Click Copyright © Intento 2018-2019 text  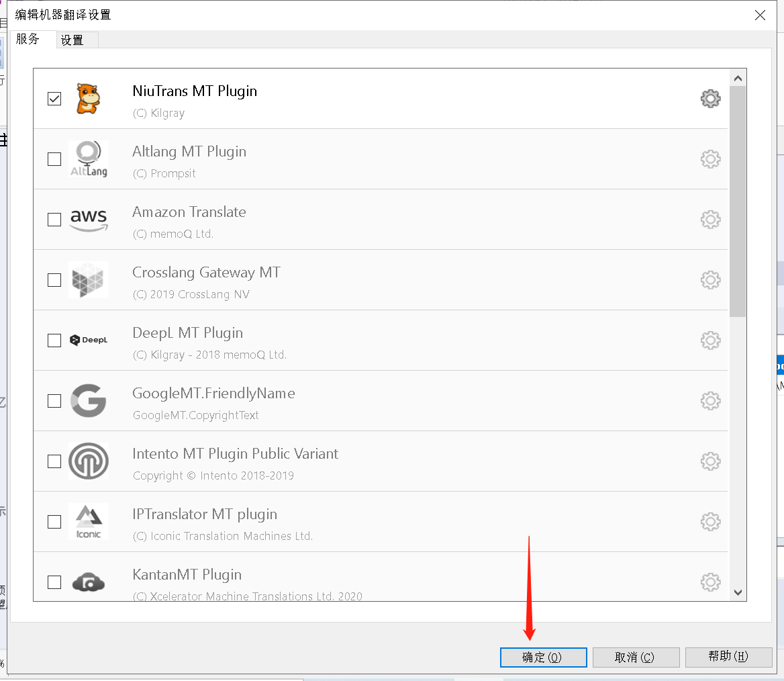213,476
